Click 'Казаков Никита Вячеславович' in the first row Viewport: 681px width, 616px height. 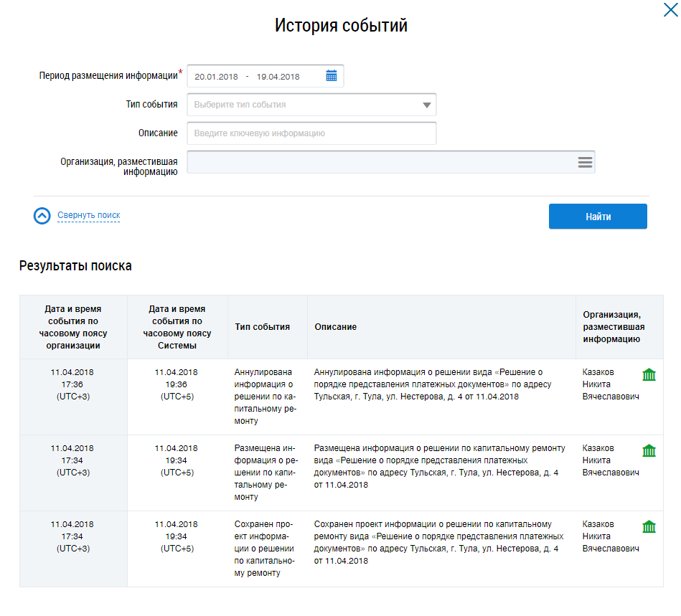tap(609, 384)
